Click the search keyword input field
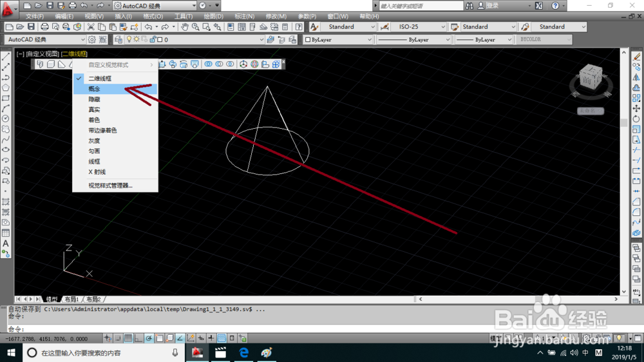The image size is (644, 362). (x=421, y=6)
